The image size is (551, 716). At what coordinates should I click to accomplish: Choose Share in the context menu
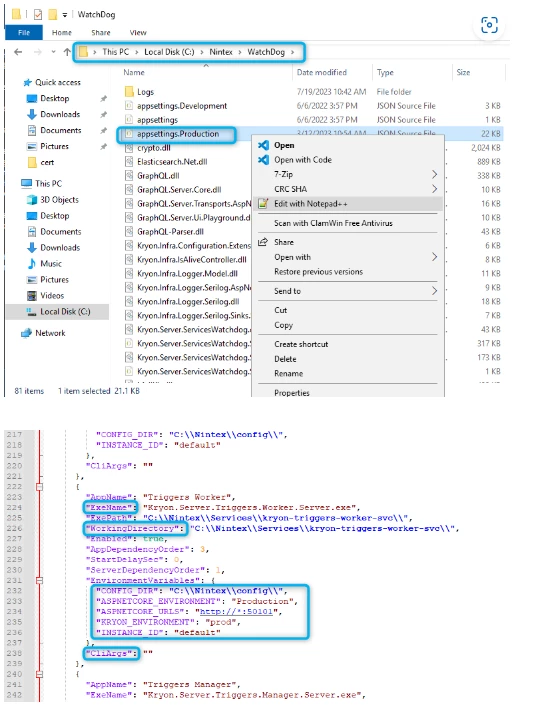click(x=283, y=242)
